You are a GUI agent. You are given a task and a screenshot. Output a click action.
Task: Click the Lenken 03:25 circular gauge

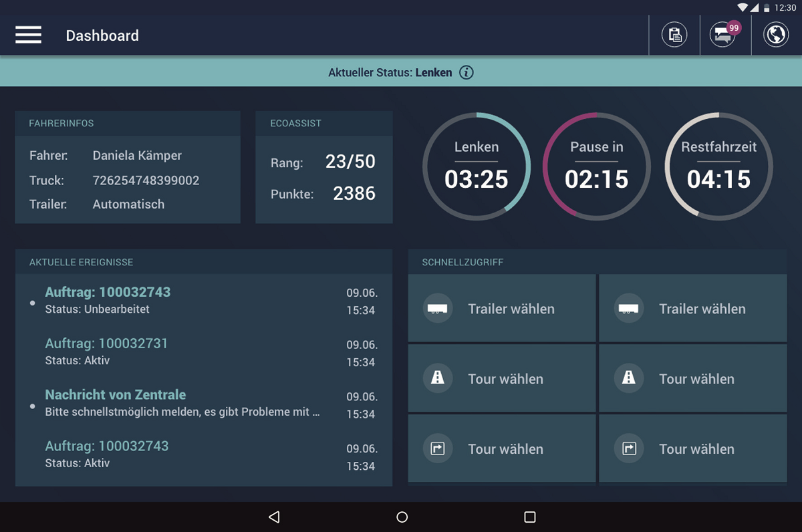pos(477,166)
